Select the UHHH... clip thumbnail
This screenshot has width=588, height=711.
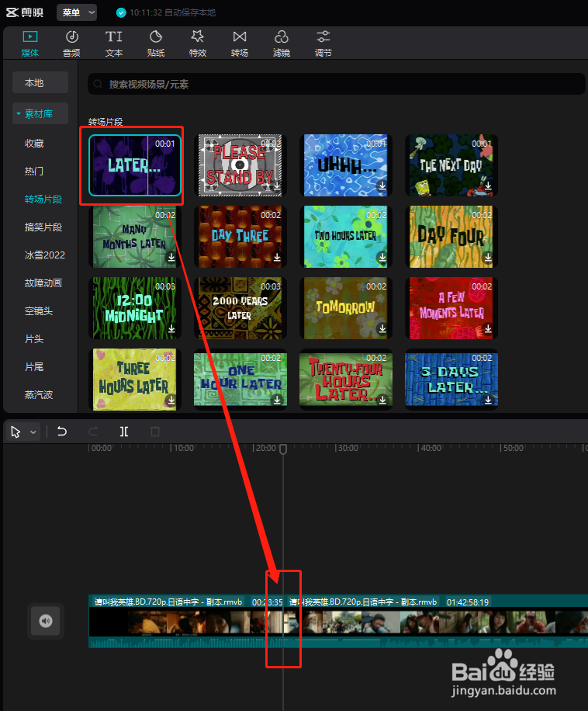346,165
